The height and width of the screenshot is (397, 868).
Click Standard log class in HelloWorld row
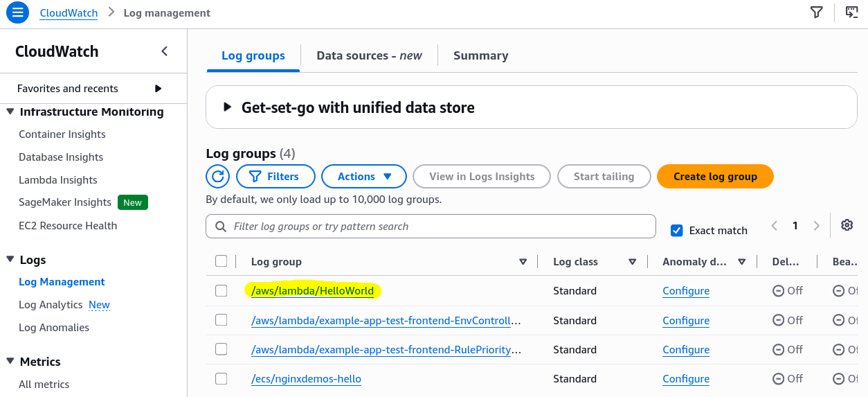[x=575, y=291]
